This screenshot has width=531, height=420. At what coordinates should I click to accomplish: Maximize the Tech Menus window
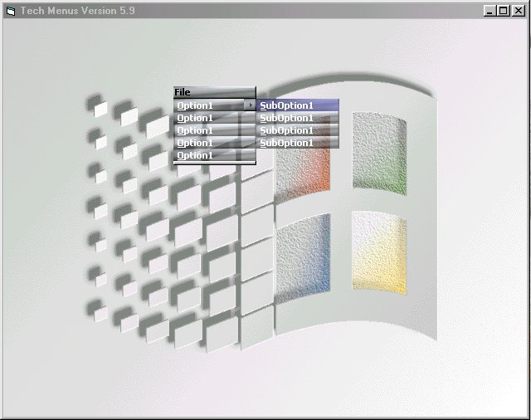point(504,11)
